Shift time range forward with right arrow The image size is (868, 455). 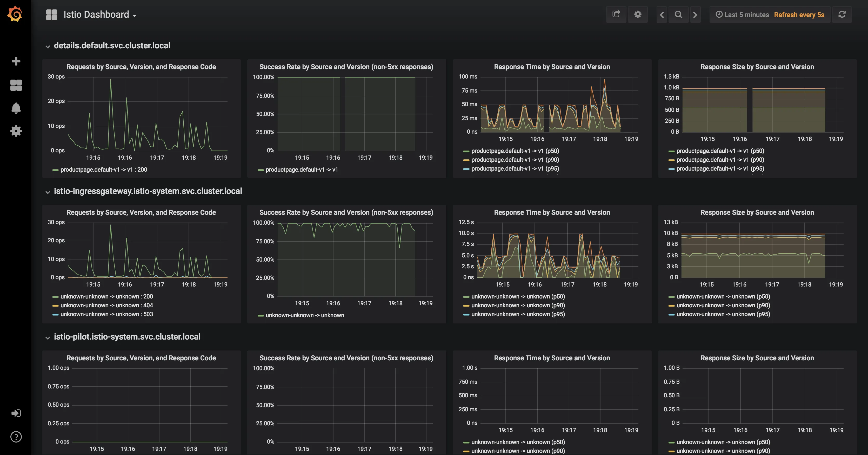click(x=695, y=15)
